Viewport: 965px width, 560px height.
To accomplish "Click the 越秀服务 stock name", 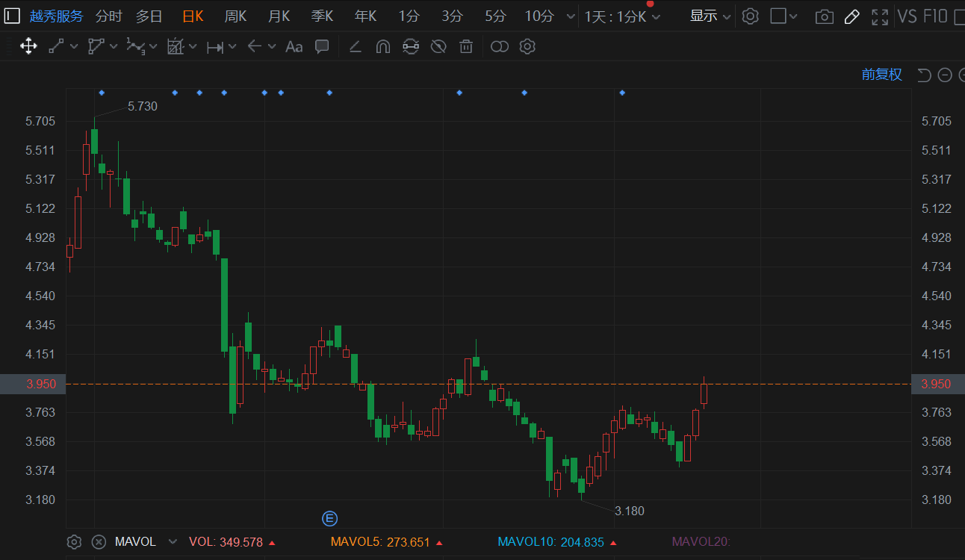I will (57, 16).
